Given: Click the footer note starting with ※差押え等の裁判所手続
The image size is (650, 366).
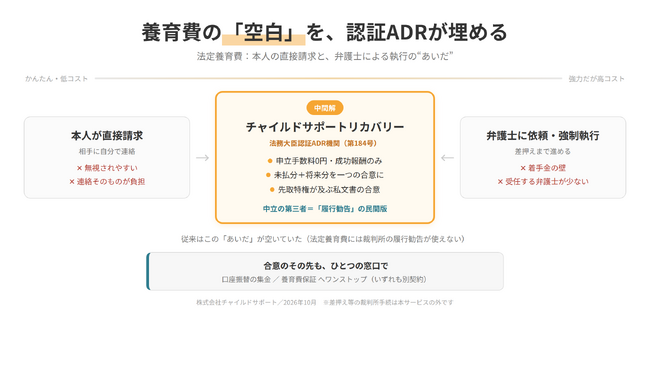Looking at the screenshot, I should pyautogui.click(x=388, y=302).
